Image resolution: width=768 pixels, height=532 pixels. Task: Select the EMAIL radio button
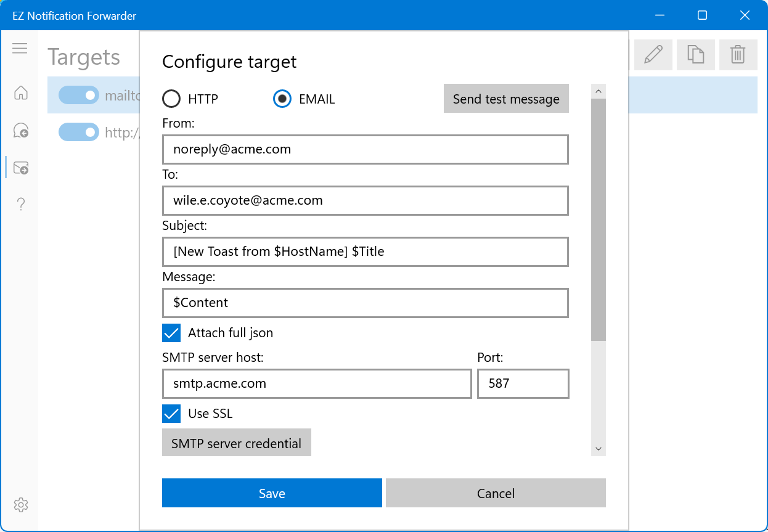point(282,99)
